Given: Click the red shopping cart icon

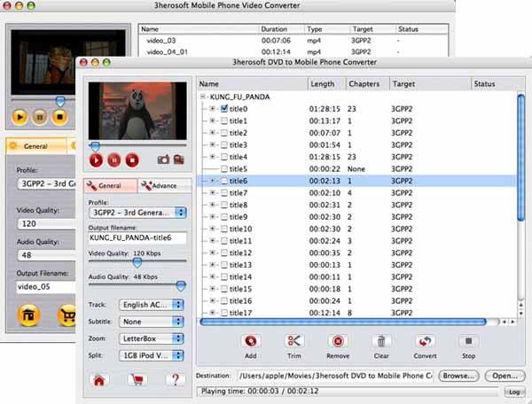Looking at the screenshot, I should tap(137, 380).
